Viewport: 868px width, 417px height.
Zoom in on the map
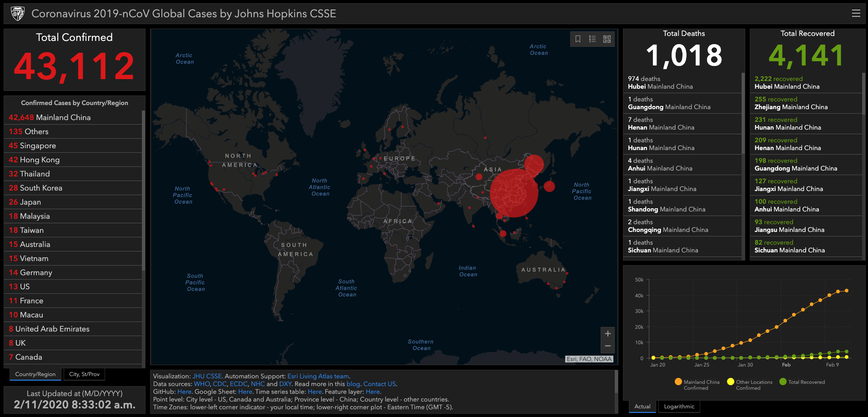pyautogui.click(x=607, y=334)
